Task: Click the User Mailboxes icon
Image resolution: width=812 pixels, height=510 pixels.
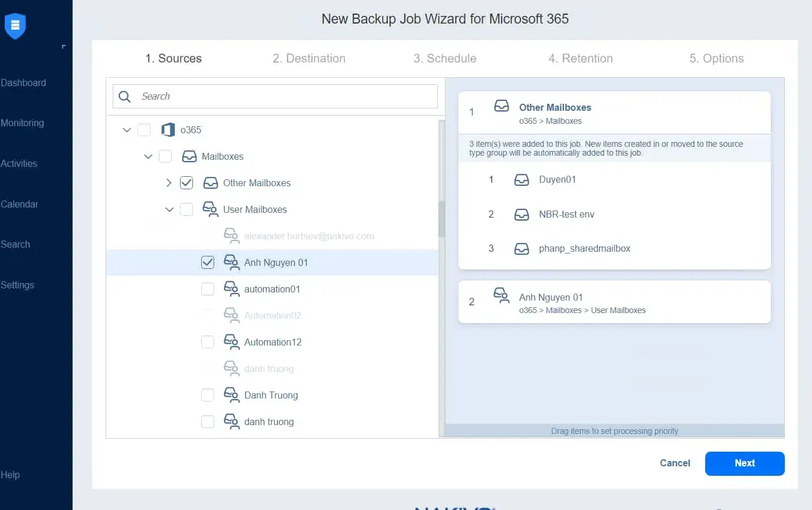Action: [x=211, y=209]
